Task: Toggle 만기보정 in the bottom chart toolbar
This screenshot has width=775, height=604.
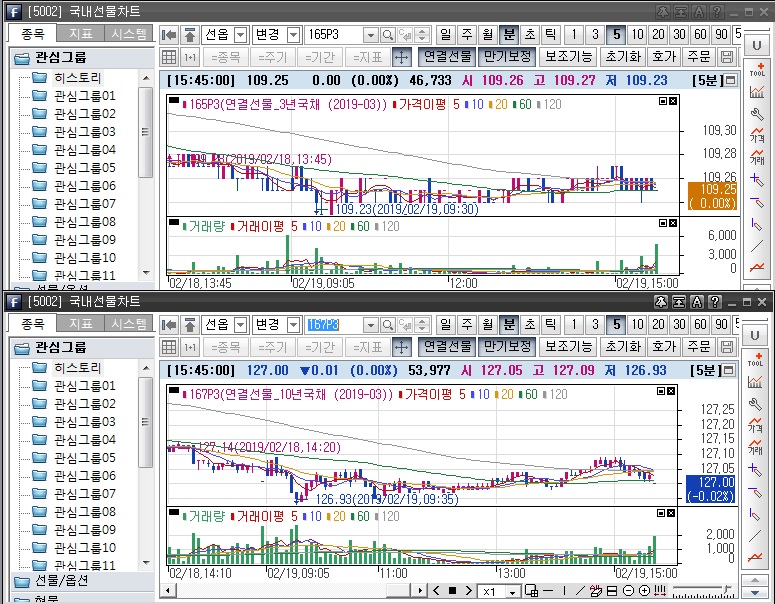Action: point(506,347)
